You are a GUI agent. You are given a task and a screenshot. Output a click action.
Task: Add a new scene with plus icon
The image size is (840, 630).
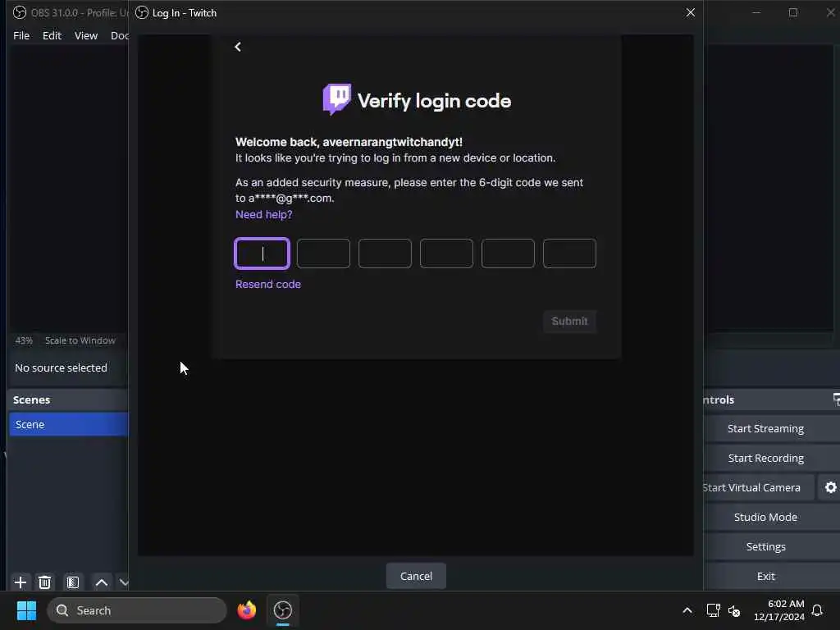point(21,582)
